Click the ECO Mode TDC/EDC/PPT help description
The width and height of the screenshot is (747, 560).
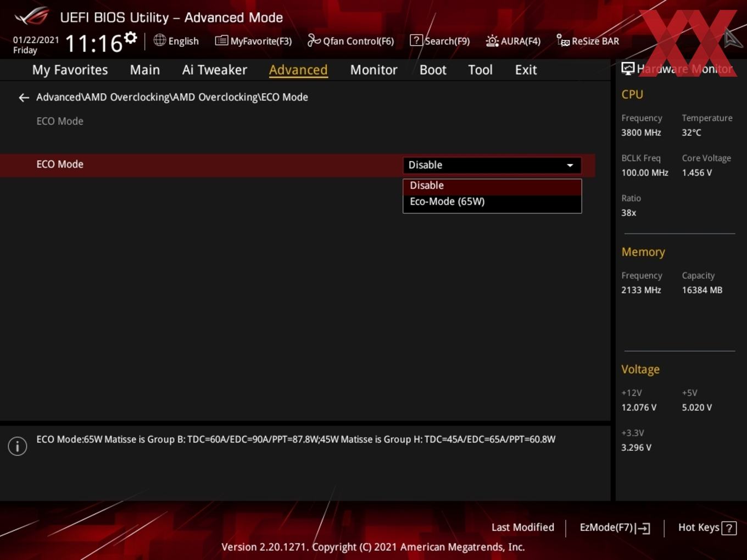(296, 439)
